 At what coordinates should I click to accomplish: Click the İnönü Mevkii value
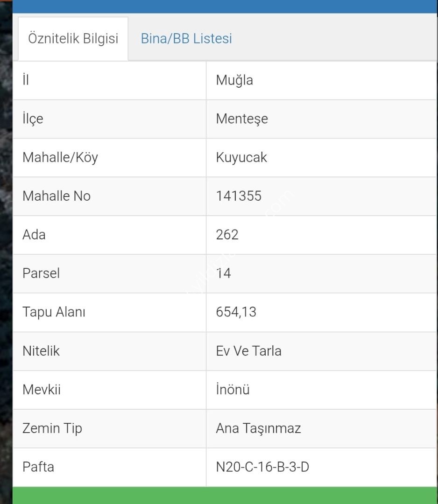233,390
